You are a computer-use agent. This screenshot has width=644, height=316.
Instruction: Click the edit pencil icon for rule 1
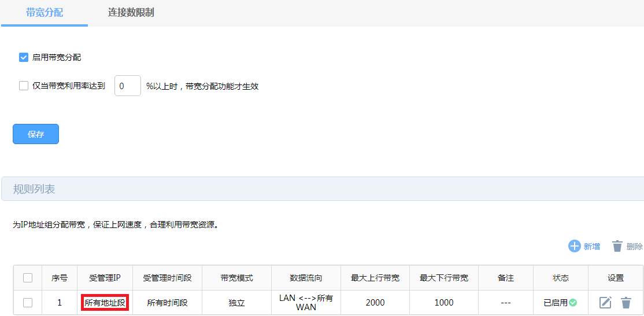point(605,302)
